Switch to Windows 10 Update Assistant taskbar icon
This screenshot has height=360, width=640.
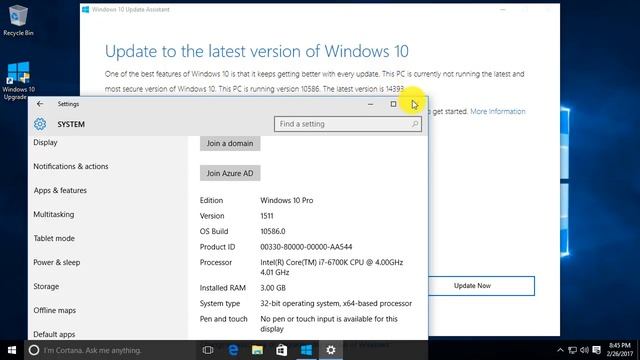pos(306,350)
